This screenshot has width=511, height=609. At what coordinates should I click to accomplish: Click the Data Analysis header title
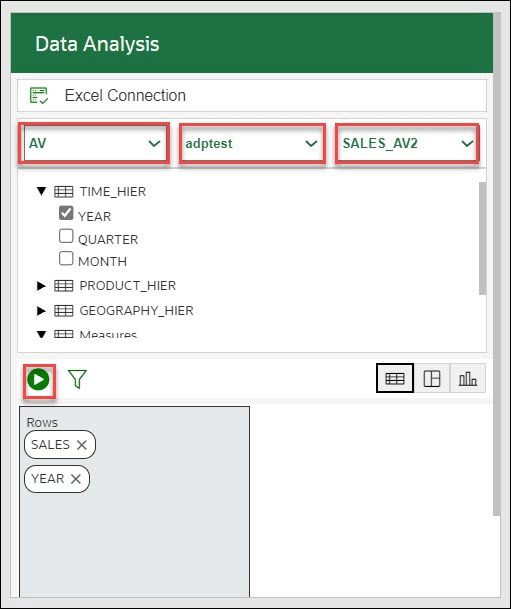click(97, 44)
